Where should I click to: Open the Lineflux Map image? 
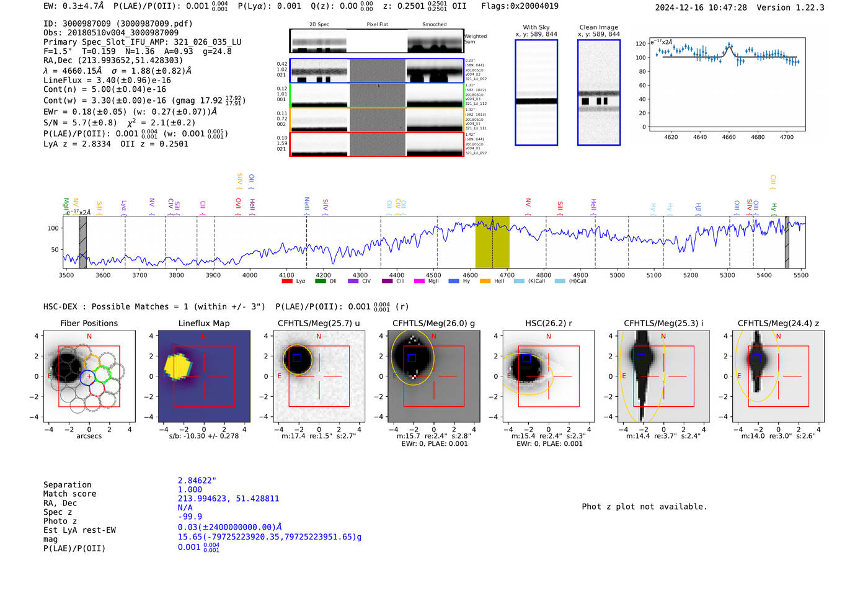point(204,376)
